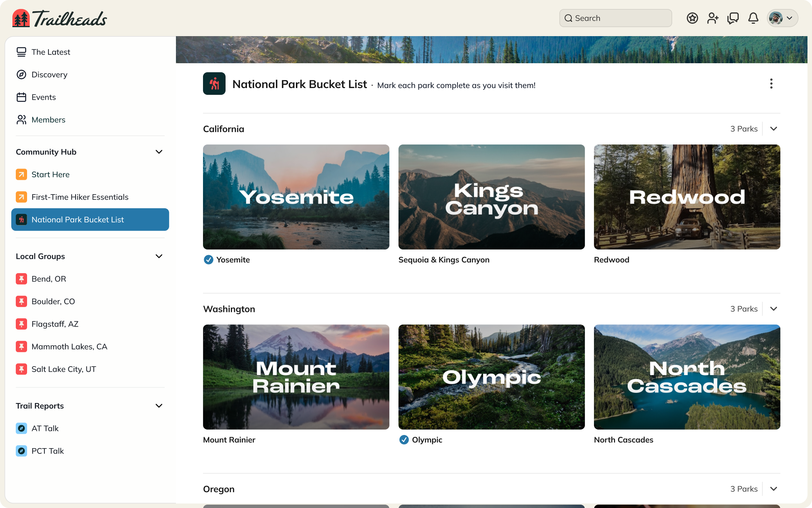Open the Discovery section
The image size is (812, 508).
tap(49, 75)
